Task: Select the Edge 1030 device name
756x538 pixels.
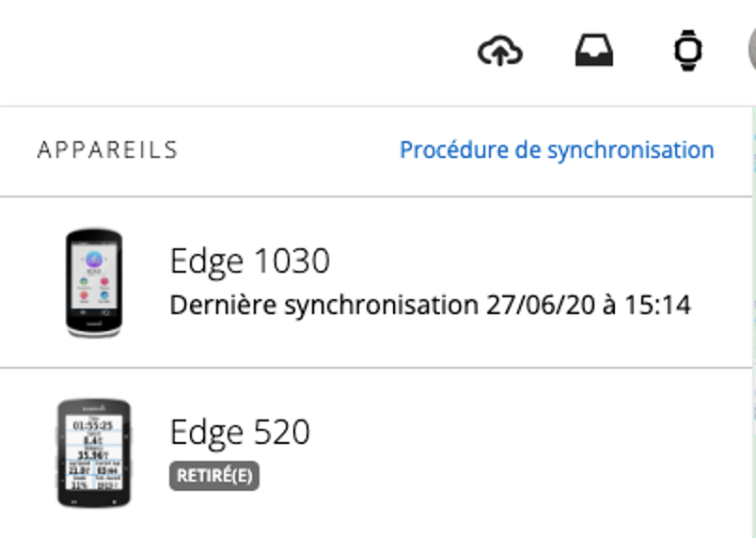Action: pyautogui.click(x=249, y=261)
